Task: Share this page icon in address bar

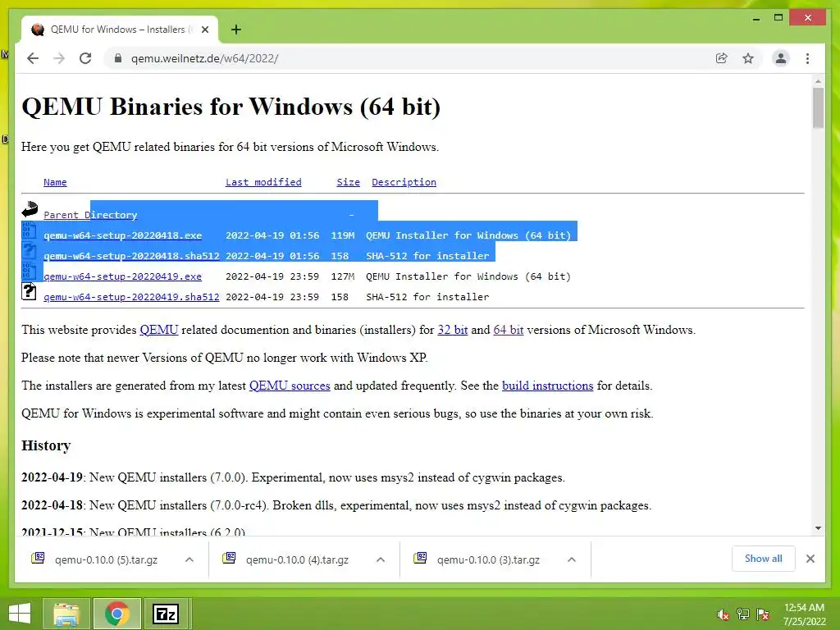Action: pos(722,58)
